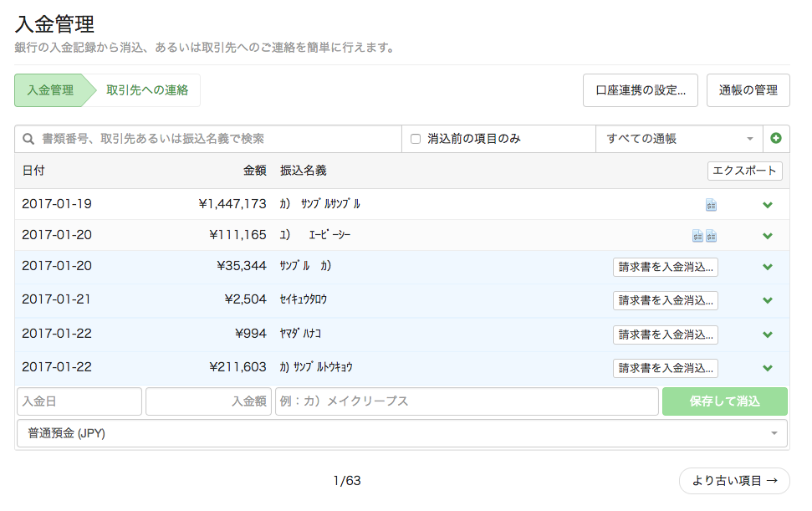Click the エクスポート button

tap(744, 171)
